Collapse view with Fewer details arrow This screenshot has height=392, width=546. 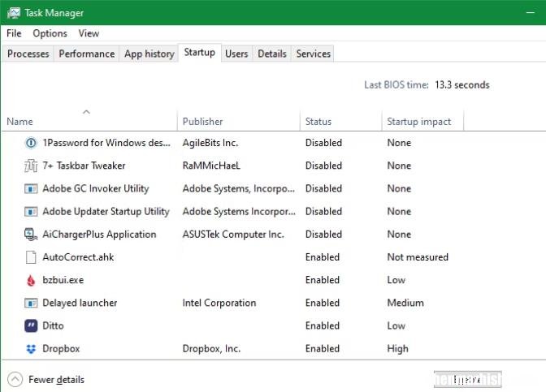pyautogui.click(x=15, y=380)
